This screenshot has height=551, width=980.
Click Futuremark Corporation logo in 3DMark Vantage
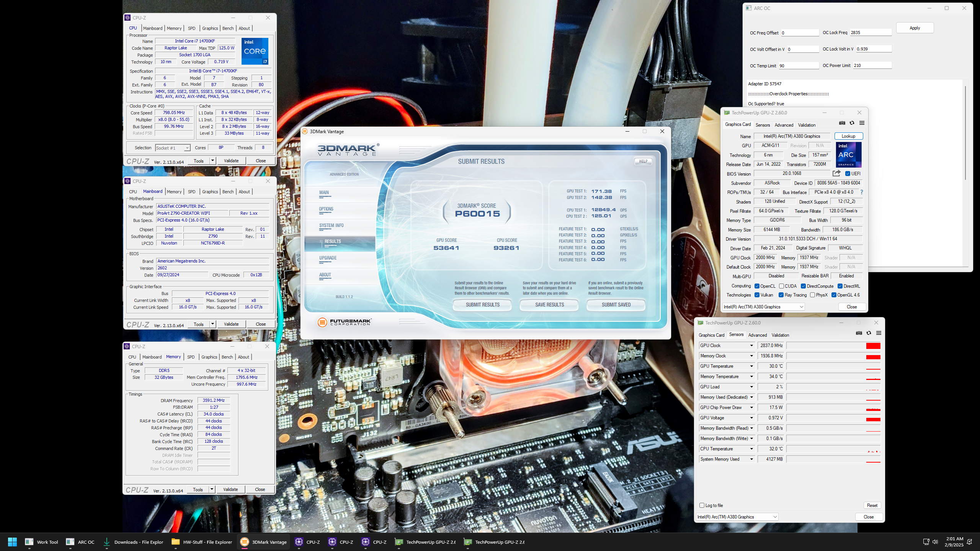tap(344, 322)
